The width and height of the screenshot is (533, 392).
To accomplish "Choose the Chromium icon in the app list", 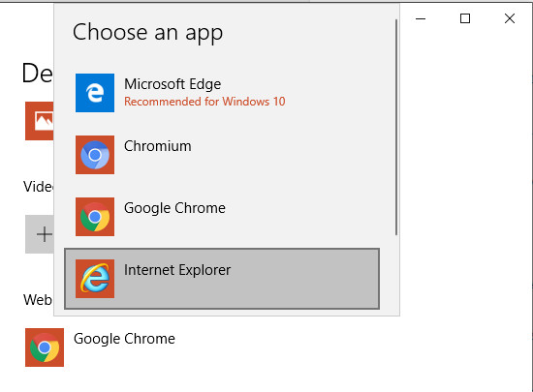I will (95, 155).
